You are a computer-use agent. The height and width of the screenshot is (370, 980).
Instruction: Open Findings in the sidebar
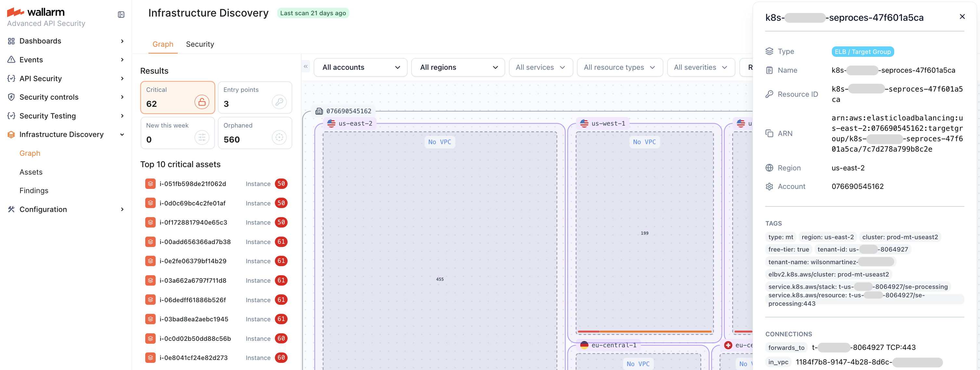34,191
